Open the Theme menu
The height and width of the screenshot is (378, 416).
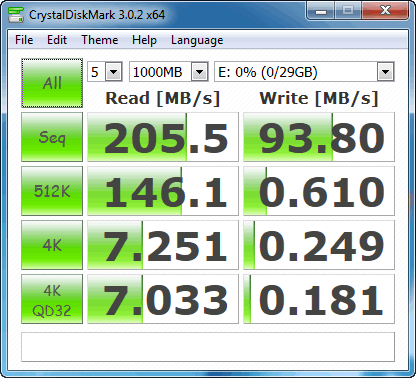tap(100, 40)
